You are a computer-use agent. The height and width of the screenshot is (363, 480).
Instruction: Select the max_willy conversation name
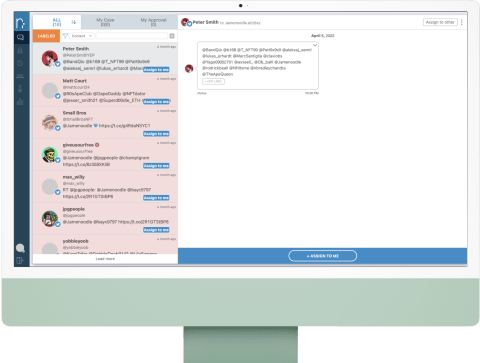tap(74, 177)
